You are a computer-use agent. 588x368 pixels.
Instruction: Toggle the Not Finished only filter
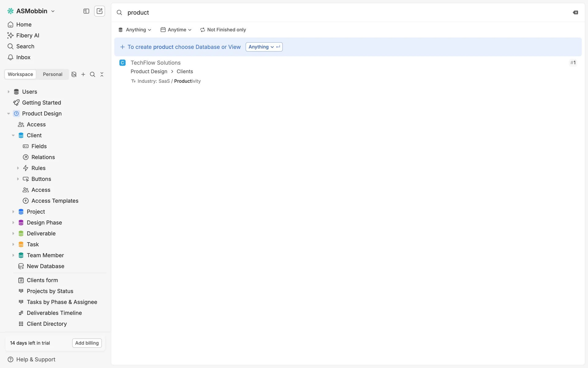point(223,30)
